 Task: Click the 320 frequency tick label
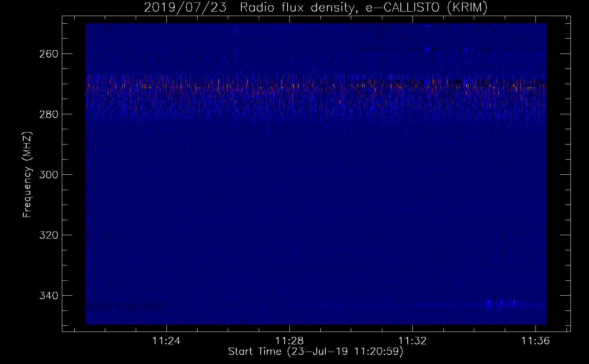tap(48, 235)
